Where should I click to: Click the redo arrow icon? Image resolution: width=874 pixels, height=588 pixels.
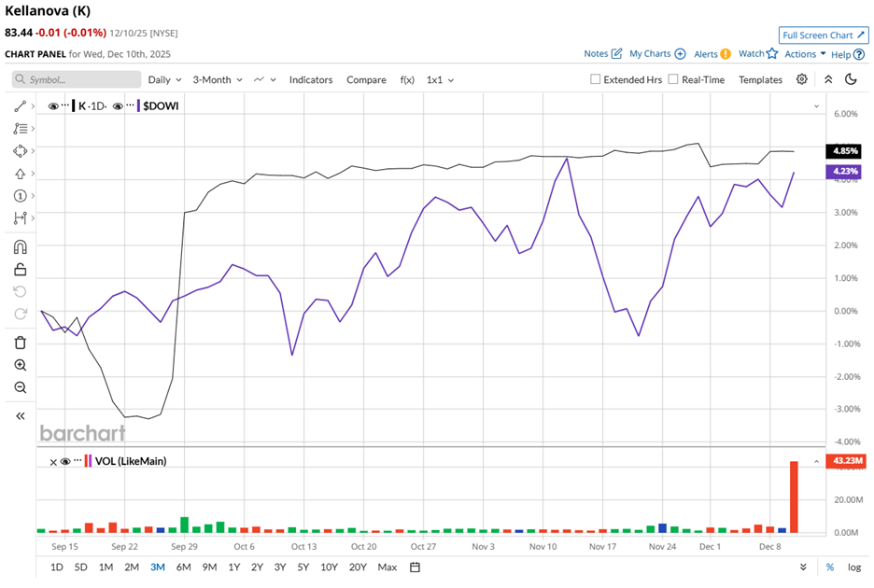tap(20, 314)
